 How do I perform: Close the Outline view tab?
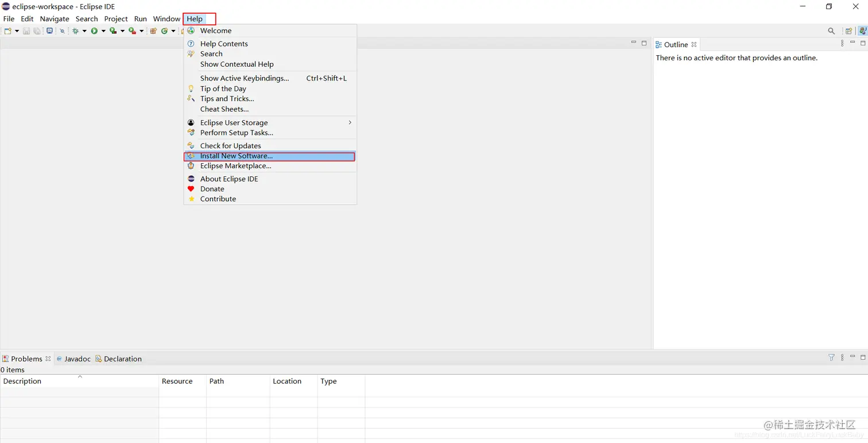[x=694, y=44]
